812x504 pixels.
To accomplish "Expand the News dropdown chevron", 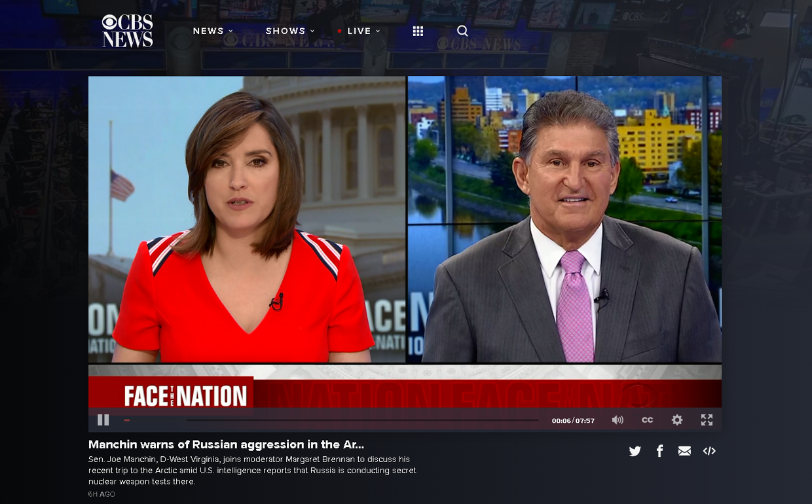I will [231, 31].
